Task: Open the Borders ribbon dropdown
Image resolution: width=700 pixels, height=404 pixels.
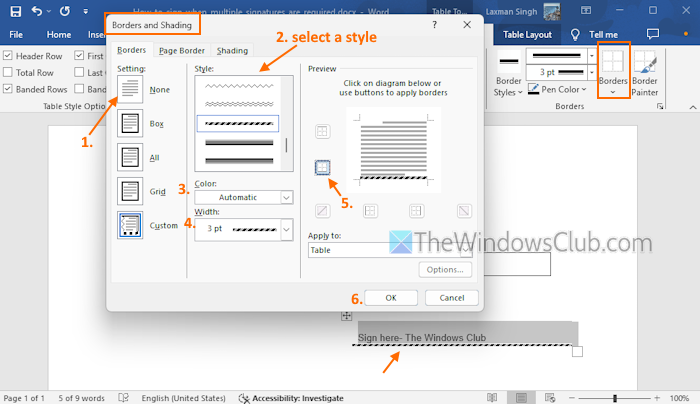Action: coord(613,71)
